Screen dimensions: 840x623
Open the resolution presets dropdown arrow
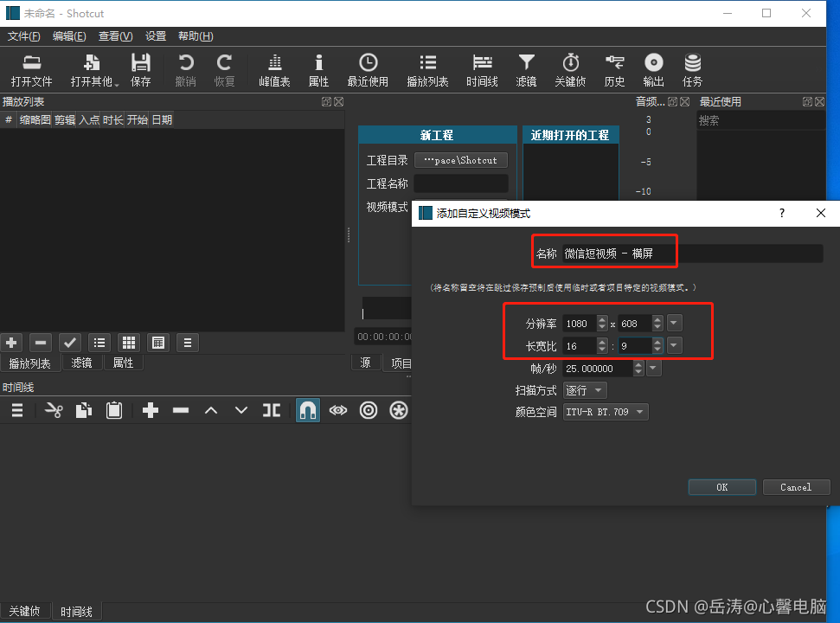click(x=674, y=323)
